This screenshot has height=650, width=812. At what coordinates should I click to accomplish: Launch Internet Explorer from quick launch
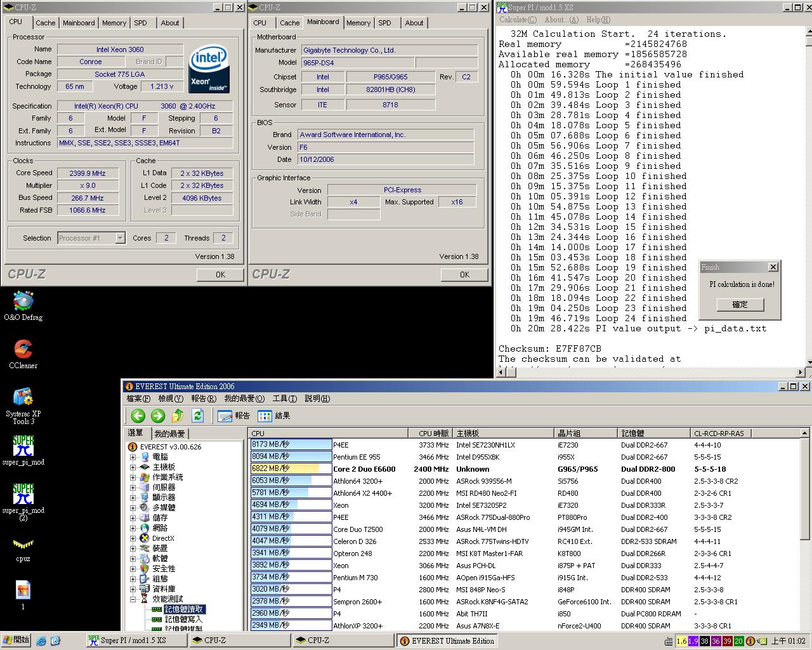point(42,641)
